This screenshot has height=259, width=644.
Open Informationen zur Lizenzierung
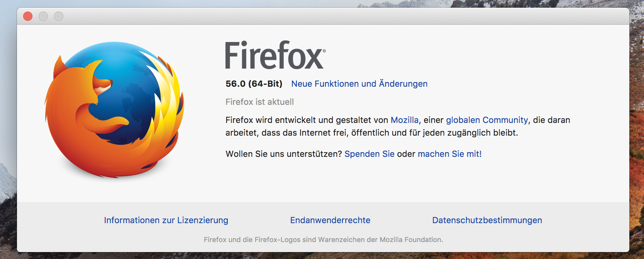166,220
